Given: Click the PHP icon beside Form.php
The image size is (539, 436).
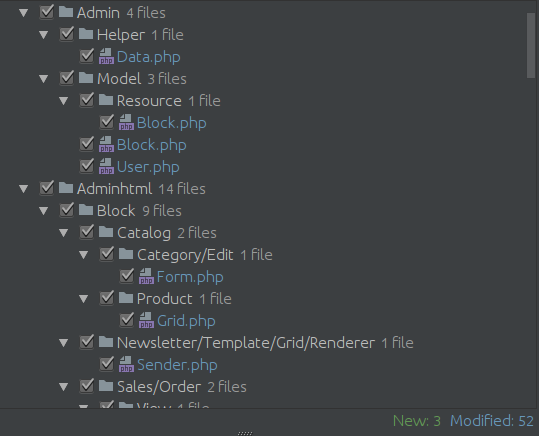Looking at the screenshot, I should pyautogui.click(x=146, y=276).
